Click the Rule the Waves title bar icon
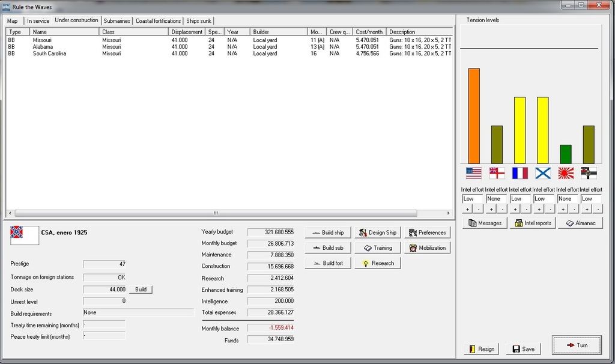615x364 pixels. (6, 7)
